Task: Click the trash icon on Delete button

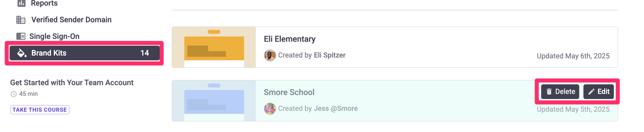Action: coord(549,92)
